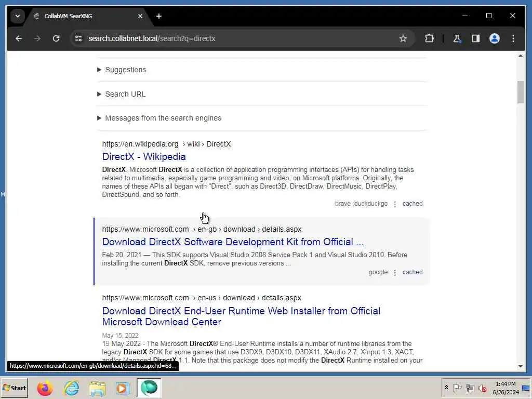
Task: Open Download DirectX Software Development Kit link
Action: [233, 242]
